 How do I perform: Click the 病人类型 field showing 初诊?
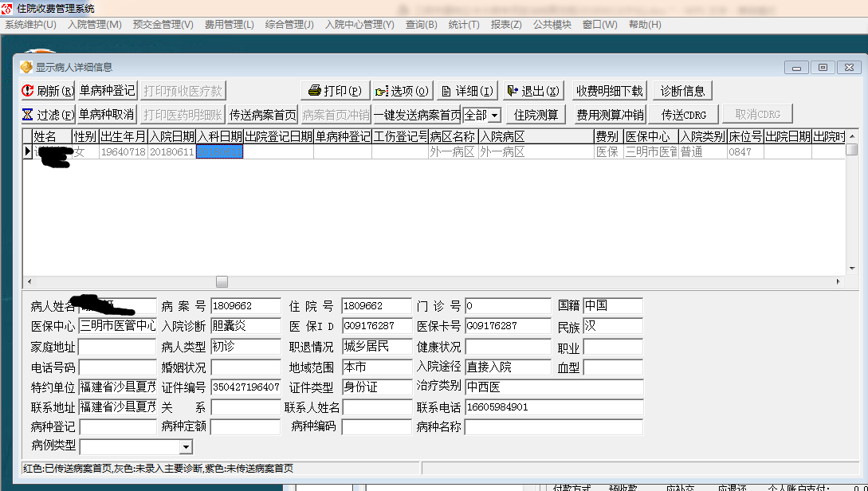[x=245, y=347]
